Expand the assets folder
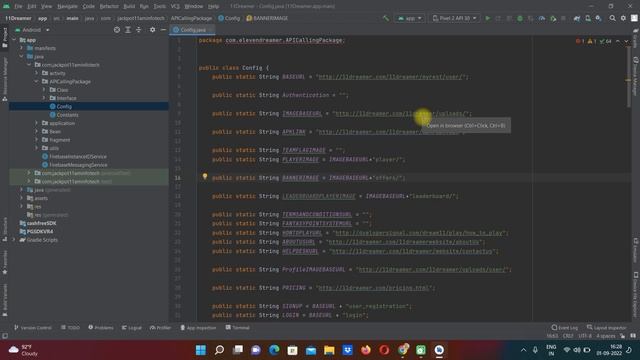 click(22, 198)
